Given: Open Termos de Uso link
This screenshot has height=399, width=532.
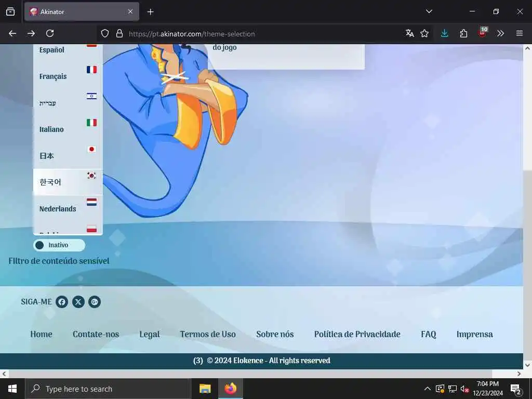Looking at the screenshot, I should click(208, 334).
